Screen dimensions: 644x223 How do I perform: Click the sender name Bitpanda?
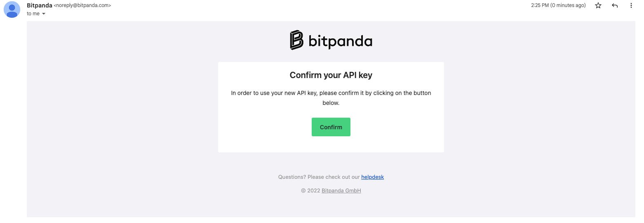point(39,5)
